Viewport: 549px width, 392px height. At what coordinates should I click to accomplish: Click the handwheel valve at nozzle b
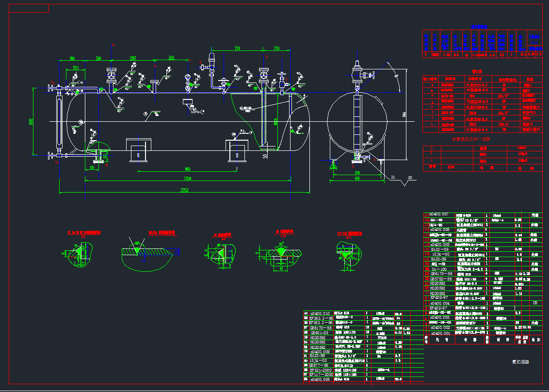click(x=264, y=75)
